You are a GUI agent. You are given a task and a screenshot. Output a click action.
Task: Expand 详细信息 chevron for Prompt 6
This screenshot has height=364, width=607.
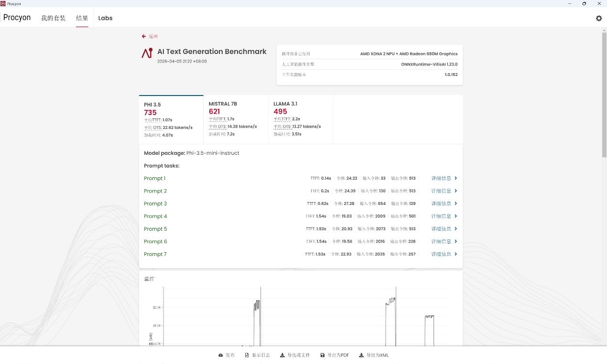point(456,242)
